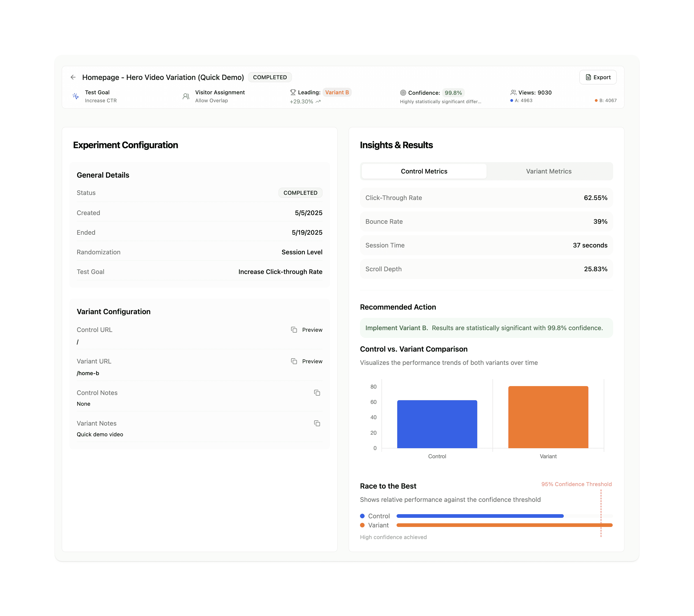
Task: Copy the Variant URL with copy icon
Action: 294,361
